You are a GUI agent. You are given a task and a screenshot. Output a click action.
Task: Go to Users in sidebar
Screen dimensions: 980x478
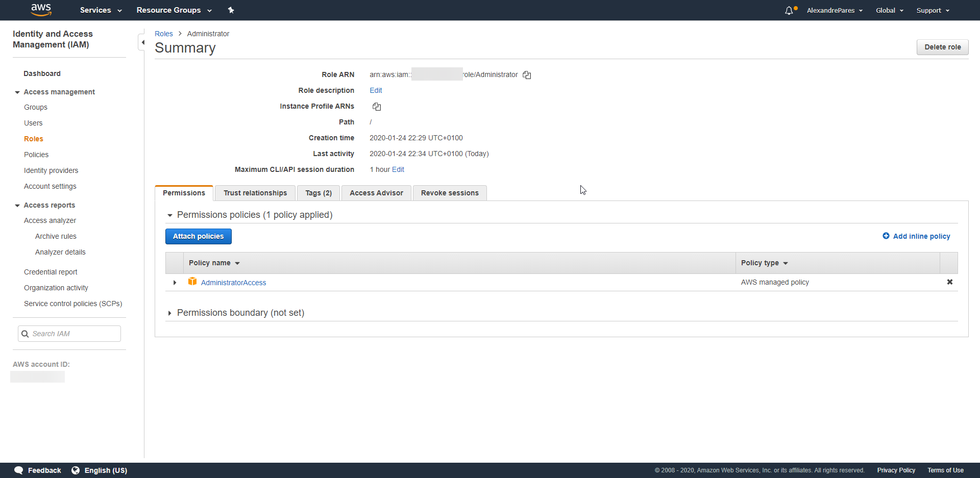click(x=33, y=123)
